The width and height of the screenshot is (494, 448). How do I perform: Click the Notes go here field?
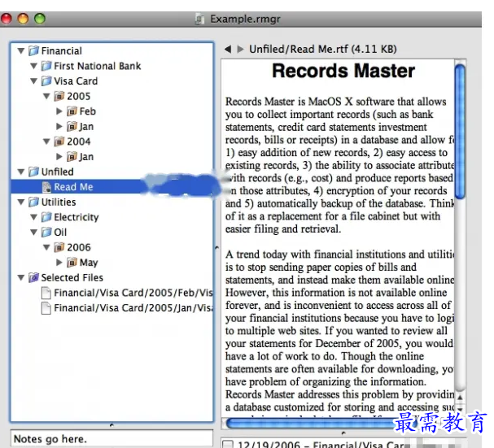pos(111,438)
